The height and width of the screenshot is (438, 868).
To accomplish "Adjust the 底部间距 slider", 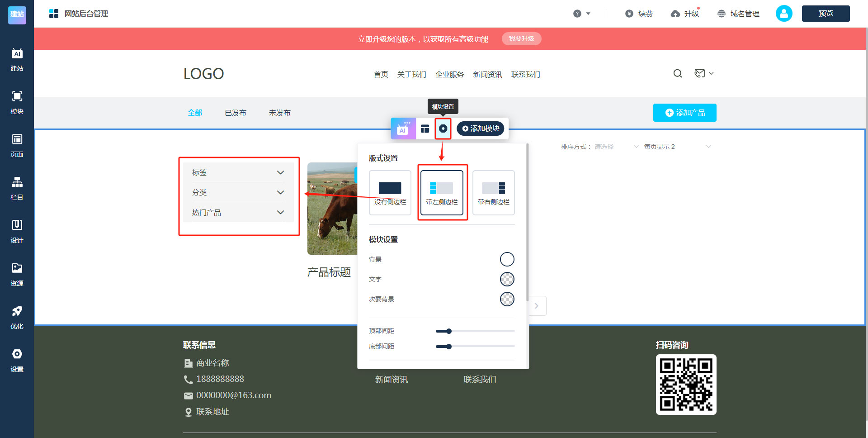I will [475, 347].
